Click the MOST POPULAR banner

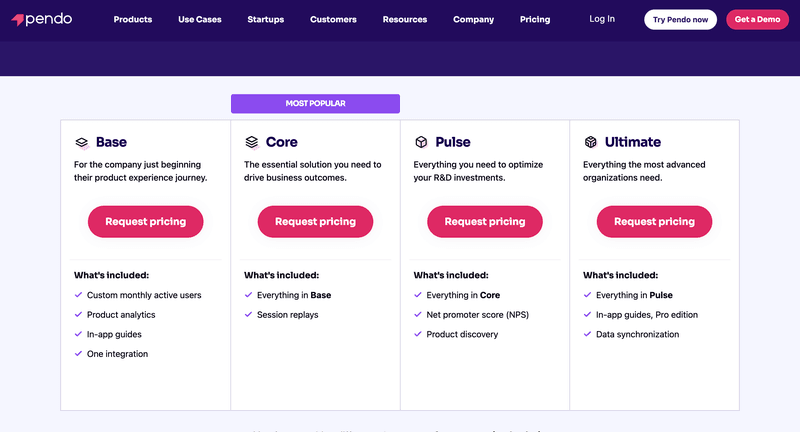[x=315, y=104]
